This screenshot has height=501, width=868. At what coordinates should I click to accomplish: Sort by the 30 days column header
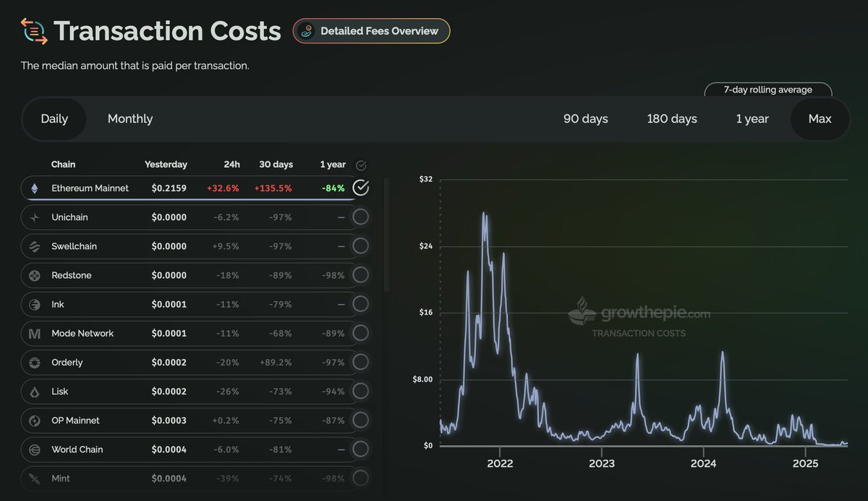(x=276, y=164)
